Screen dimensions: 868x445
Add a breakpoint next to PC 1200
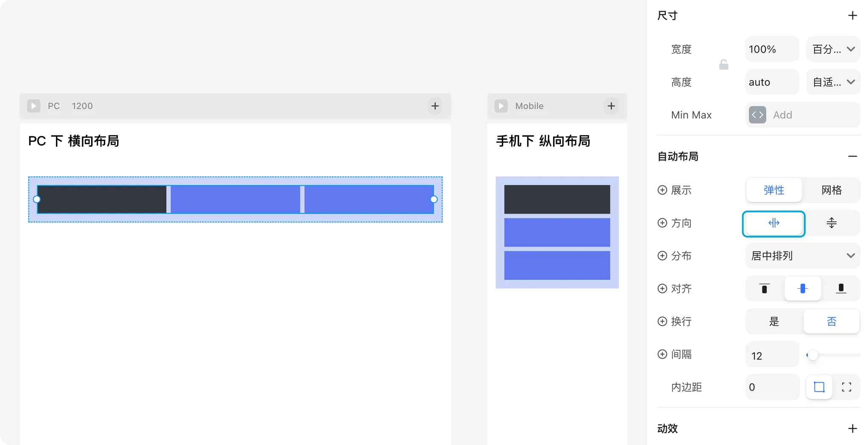(x=435, y=106)
